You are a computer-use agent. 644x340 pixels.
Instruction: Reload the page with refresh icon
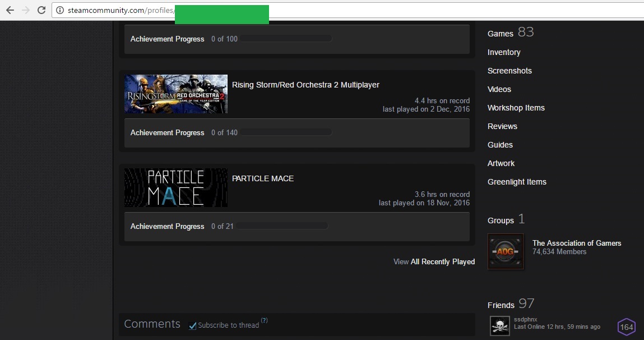41,10
